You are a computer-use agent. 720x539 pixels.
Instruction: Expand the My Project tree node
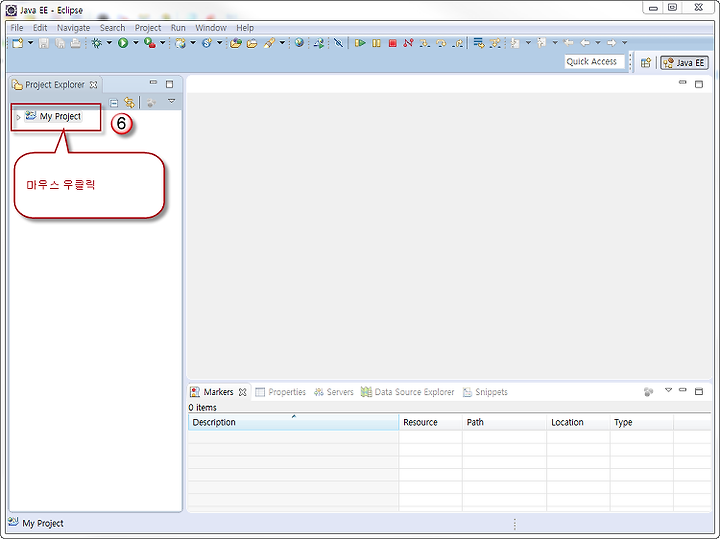pos(18,117)
